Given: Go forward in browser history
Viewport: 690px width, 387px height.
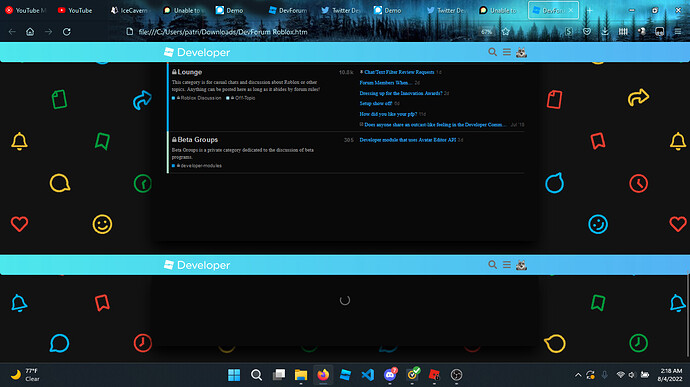Looking at the screenshot, I should [48, 32].
